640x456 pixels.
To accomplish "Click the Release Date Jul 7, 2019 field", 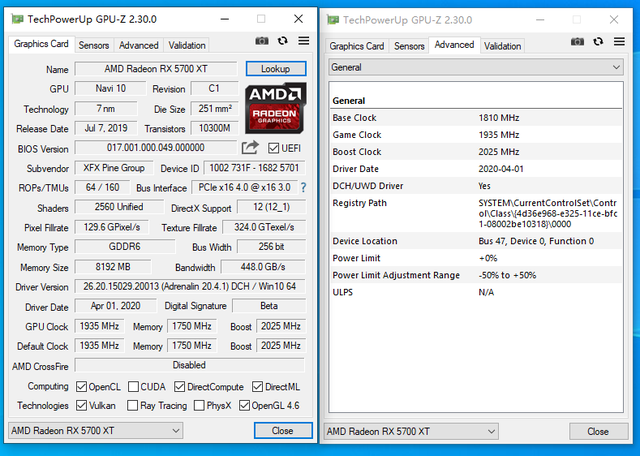I will coord(106,128).
